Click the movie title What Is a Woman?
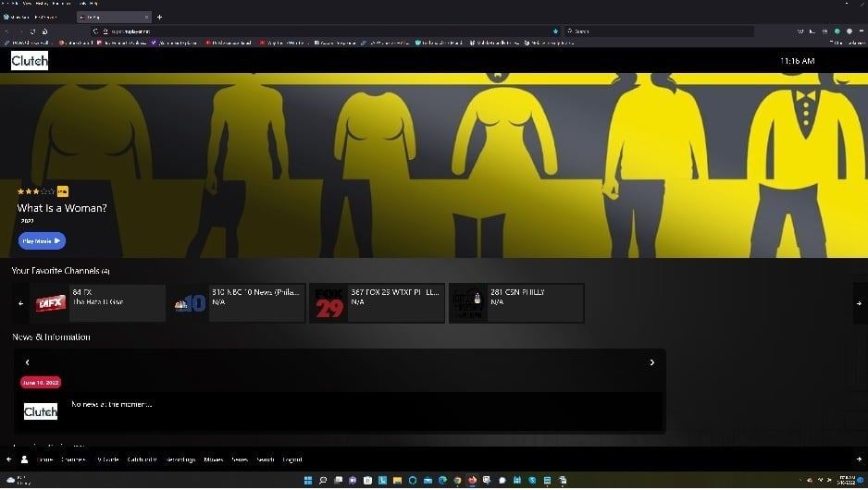Viewport: 868px width, 490px height. (x=62, y=209)
